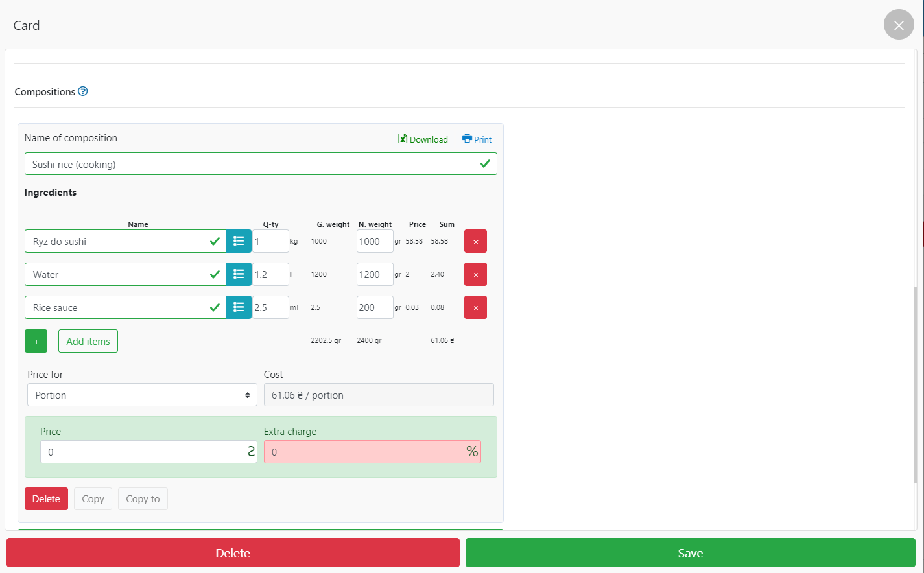This screenshot has height=573, width=924.
Task: Copy the Sushi rice composition
Action: click(93, 498)
